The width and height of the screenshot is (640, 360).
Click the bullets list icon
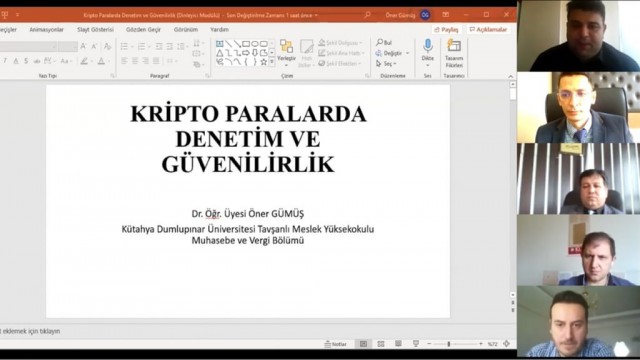[x=125, y=47]
